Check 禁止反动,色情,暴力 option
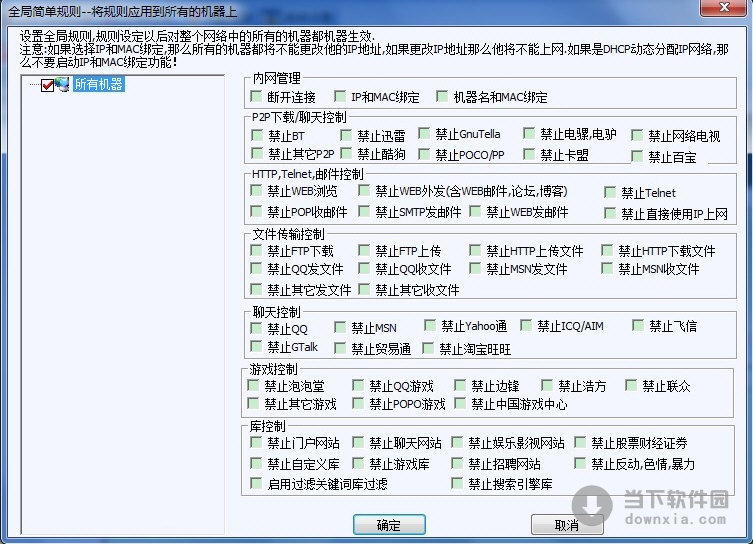 click(x=580, y=464)
